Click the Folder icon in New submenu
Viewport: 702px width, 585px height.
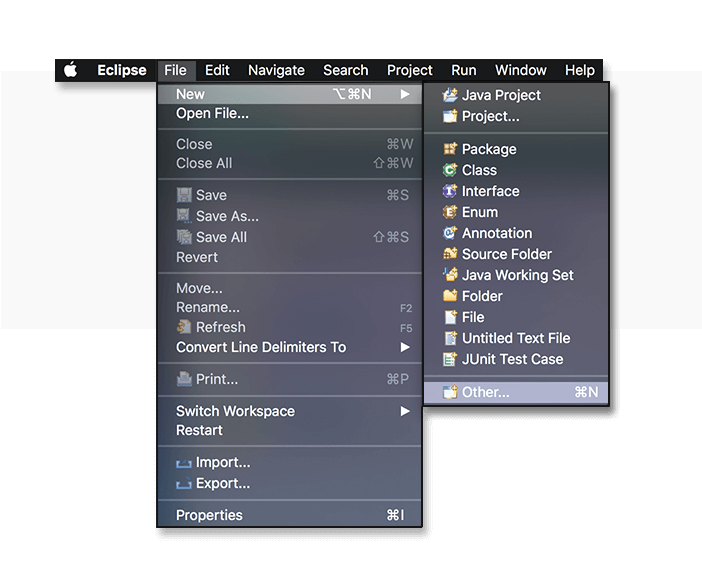point(450,295)
